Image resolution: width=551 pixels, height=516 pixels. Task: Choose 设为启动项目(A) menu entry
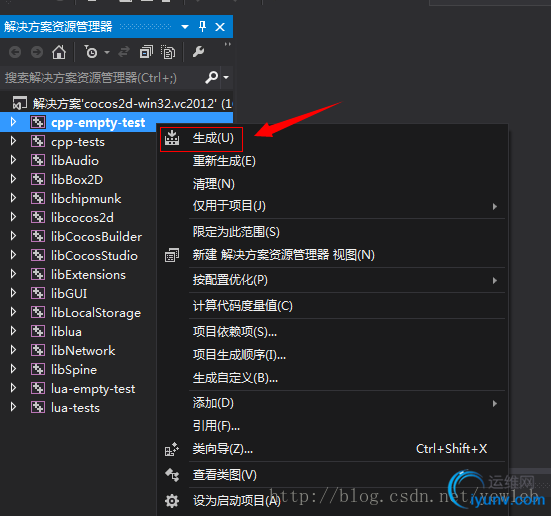(x=332, y=501)
